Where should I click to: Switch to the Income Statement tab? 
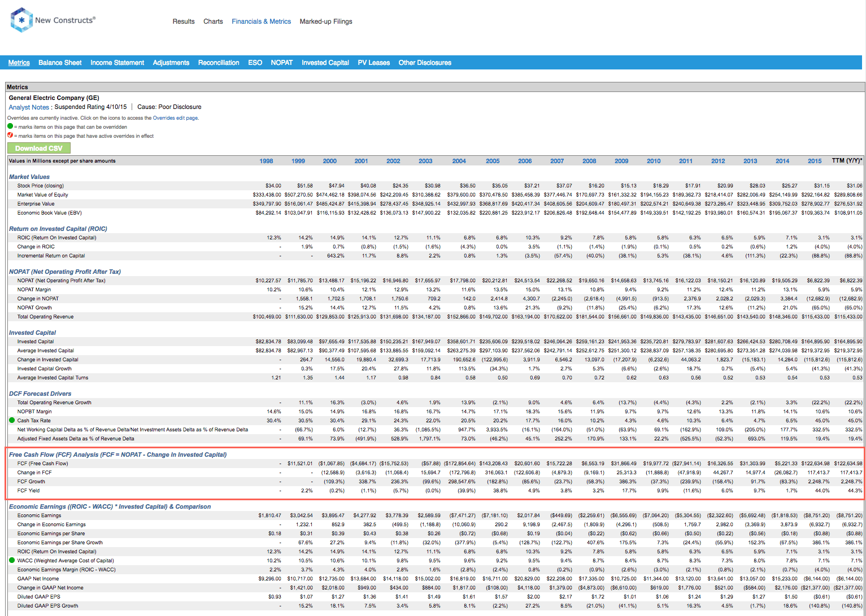(x=118, y=63)
